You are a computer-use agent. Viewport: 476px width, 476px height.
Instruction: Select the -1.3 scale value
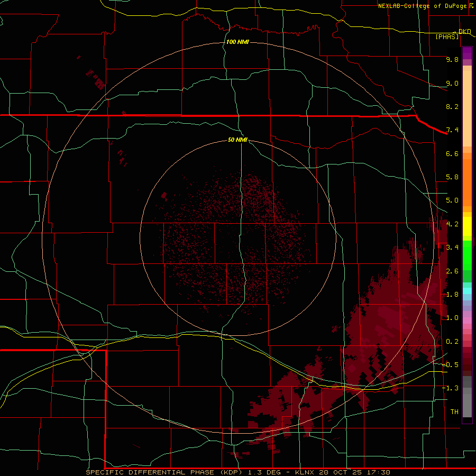450,388
